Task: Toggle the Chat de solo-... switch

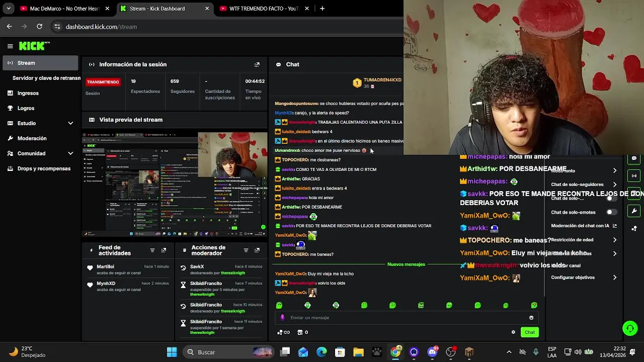Action: pos(611,198)
